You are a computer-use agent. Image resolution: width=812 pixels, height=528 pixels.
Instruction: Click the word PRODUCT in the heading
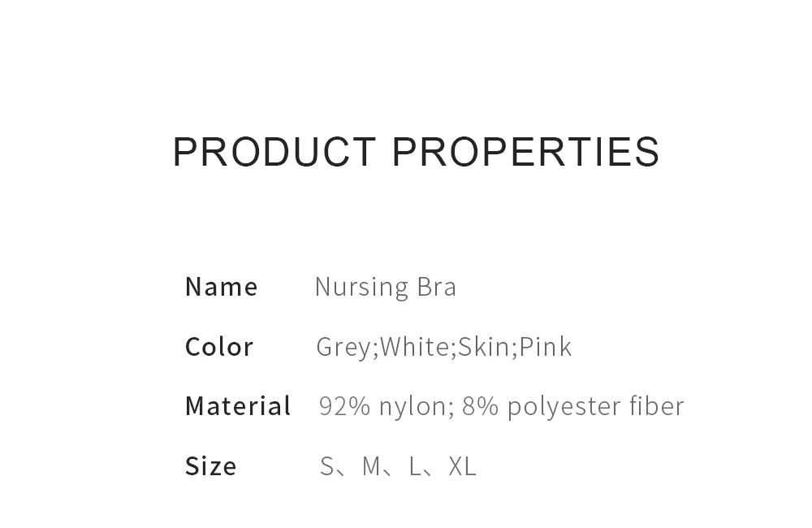pyautogui.click(x=274, y=153)
